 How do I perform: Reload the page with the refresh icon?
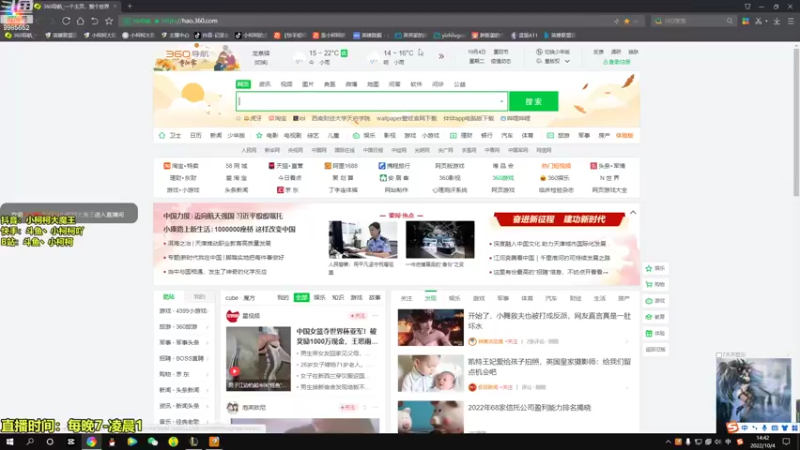pyautogui.click(x=66, y=21)
